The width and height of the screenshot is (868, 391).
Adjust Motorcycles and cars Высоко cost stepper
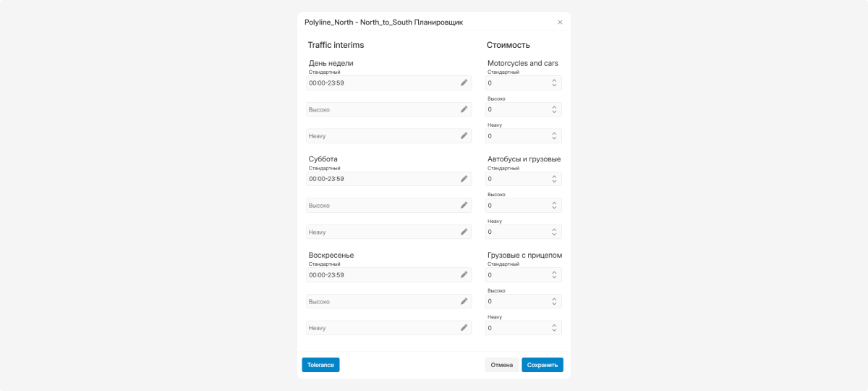[554, 109]
